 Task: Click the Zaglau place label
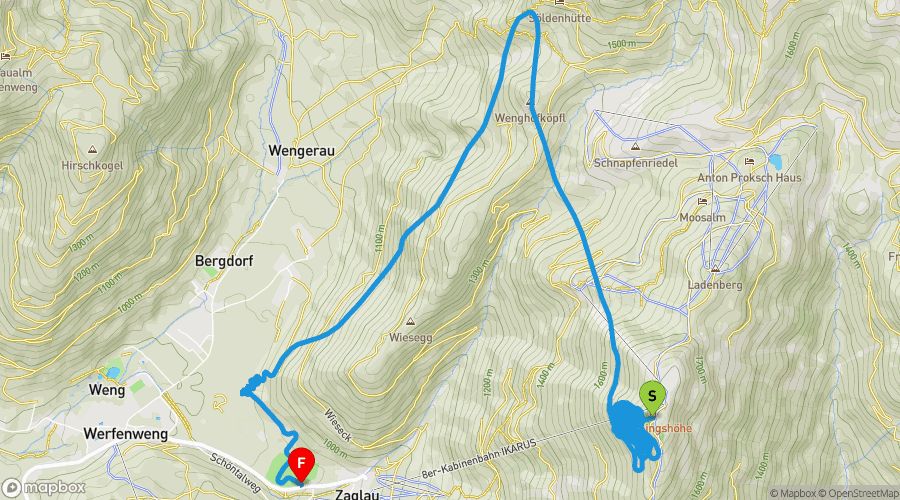357,494
